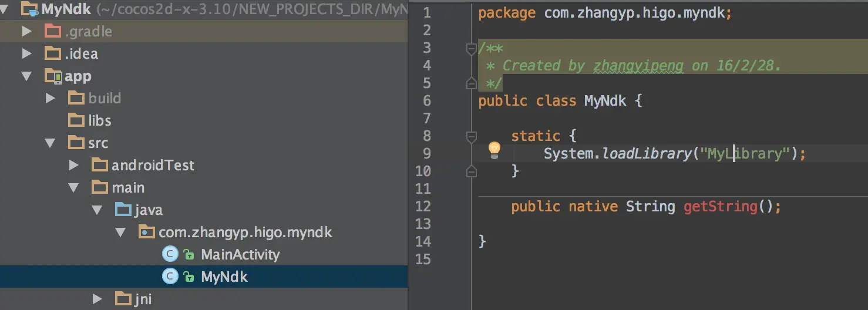The width and height of the screenshot is (868, 310).
Task: Click the "MyLibrary" string literal
Action: click(745, 154)
